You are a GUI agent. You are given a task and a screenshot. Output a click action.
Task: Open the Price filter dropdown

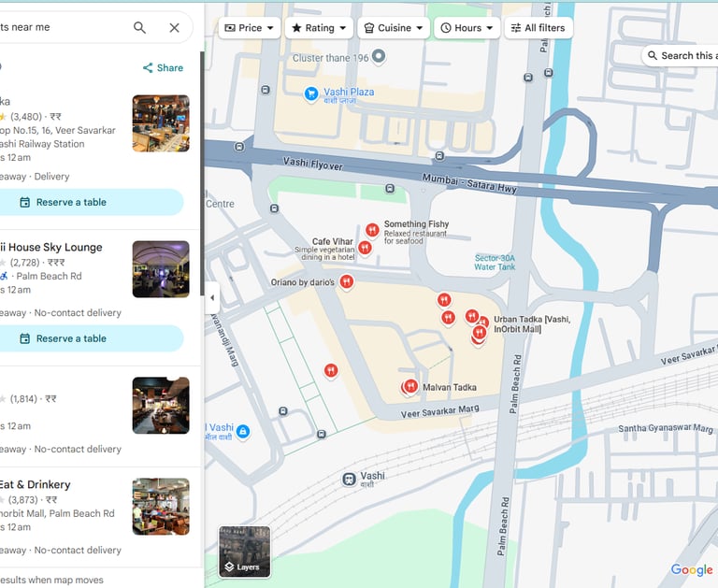[x=249, y=28]
